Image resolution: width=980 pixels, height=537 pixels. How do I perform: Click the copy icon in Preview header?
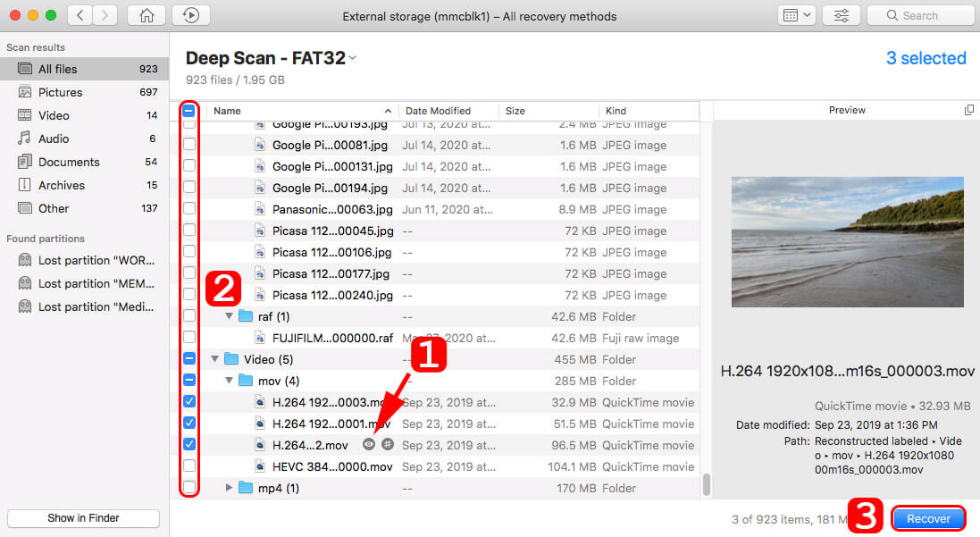pyautogui.click(x=969, y=110)
